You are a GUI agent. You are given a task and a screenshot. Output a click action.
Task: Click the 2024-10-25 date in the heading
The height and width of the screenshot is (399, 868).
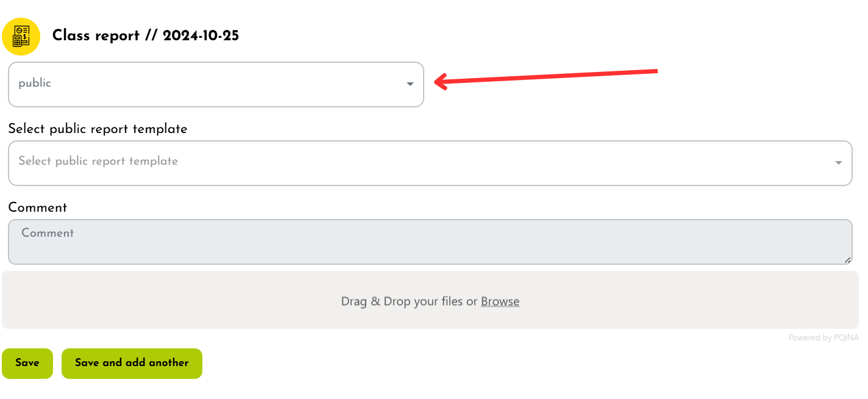201,36
